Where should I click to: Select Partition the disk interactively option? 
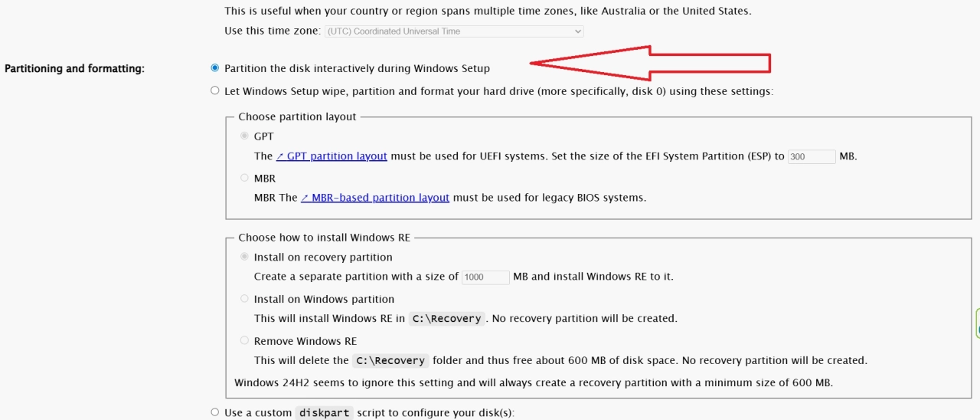pyautogui.click(x=215, y=68)
